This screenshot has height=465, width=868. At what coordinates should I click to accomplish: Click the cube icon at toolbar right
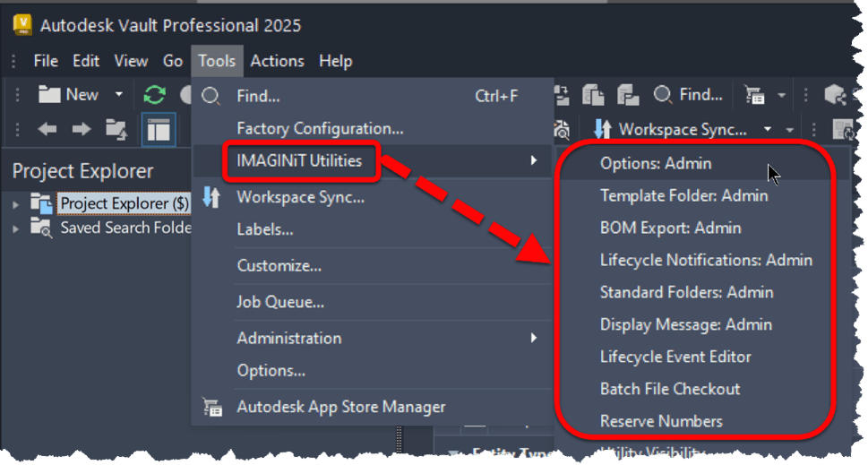[x=835, y=95]
